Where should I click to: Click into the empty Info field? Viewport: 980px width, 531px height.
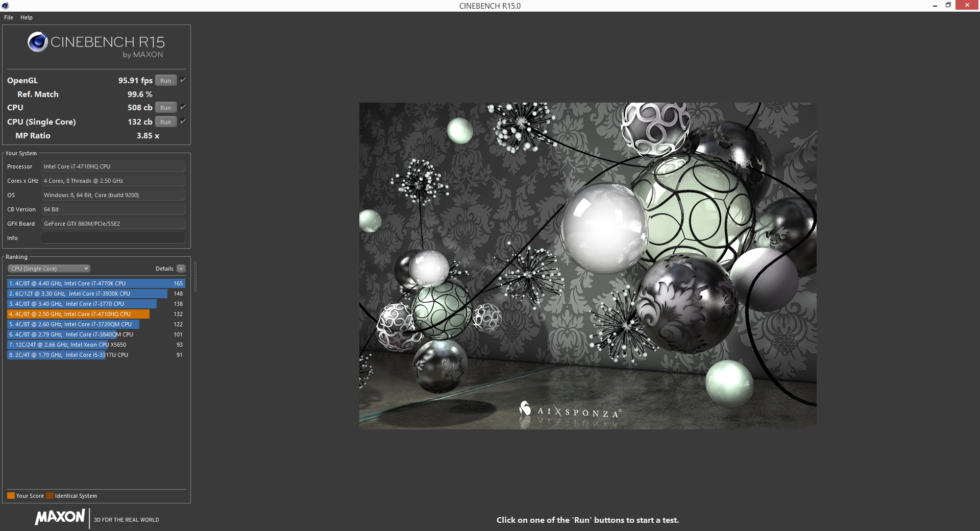pyautogui.click(x=113, y=238)
